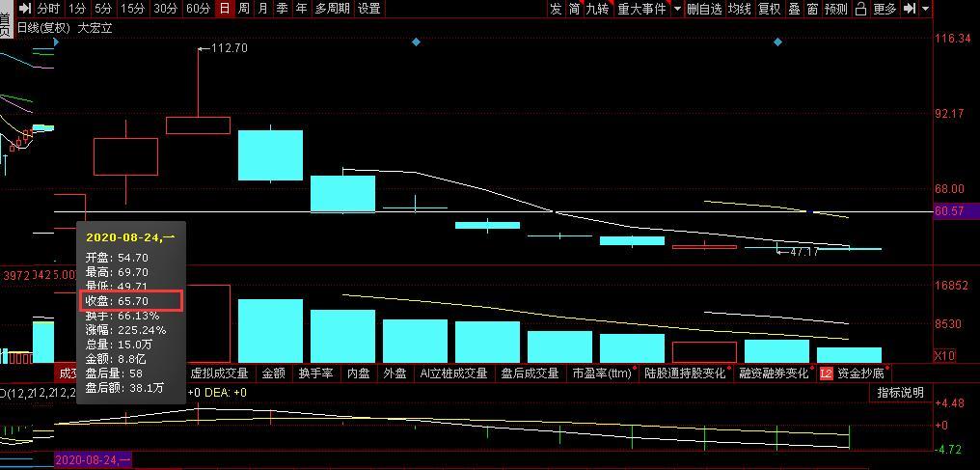Screen dimensions: 980x470
Task: Switch to the 周 weekly period tab
Action: (x=244, y=9)
